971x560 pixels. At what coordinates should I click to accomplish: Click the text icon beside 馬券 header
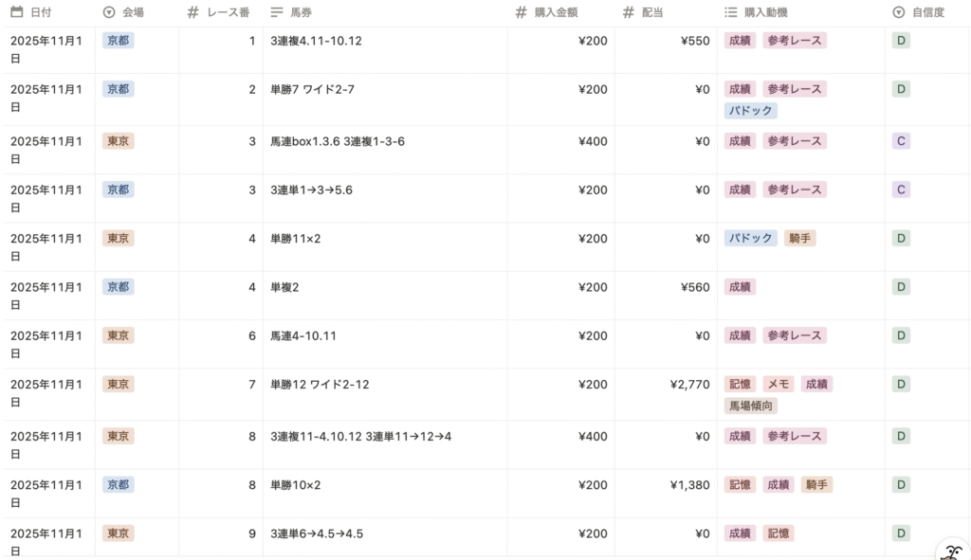tap(277, 12)
